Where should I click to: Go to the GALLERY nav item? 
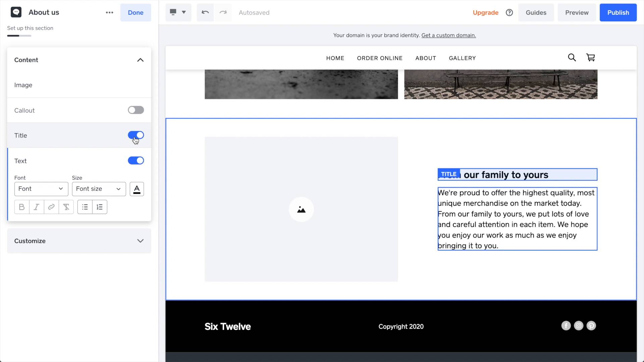(462, 58)
